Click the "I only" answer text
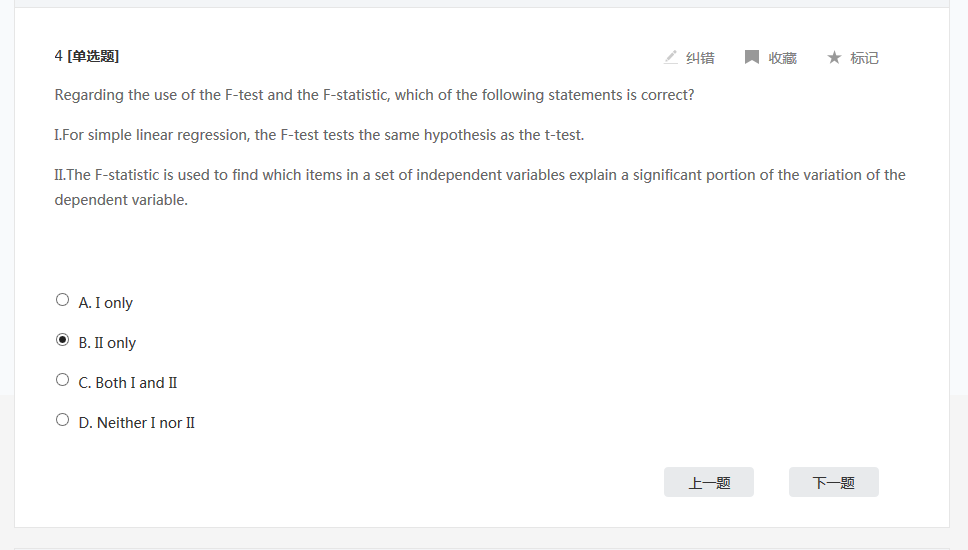The width and height of the screenshot is (968, 550). click(106, 303)
